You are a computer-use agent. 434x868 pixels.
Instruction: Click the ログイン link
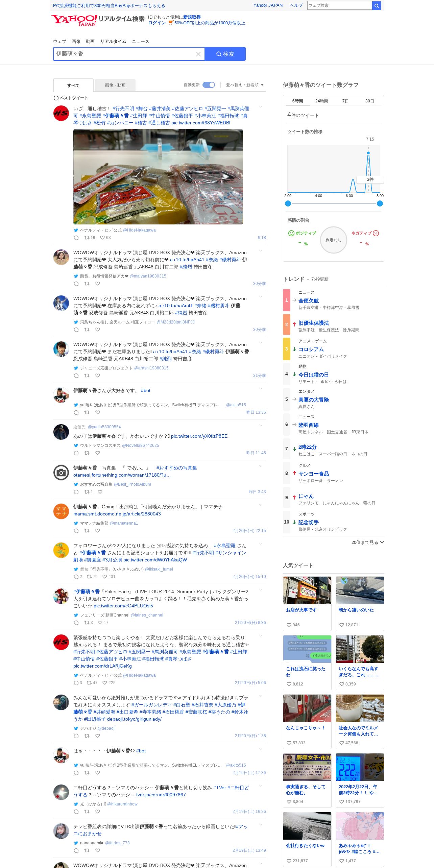pos(157,23)
